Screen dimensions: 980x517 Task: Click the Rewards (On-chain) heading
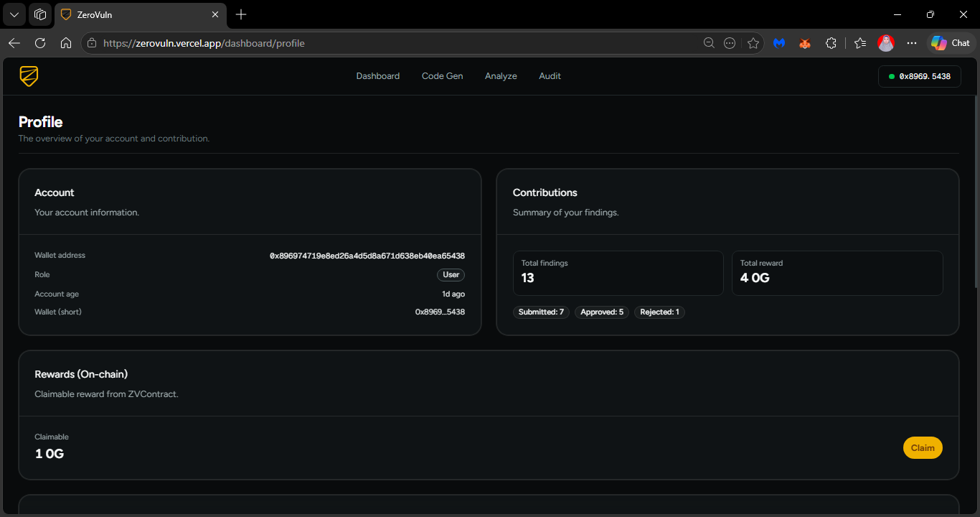click(x=81, y=374)
